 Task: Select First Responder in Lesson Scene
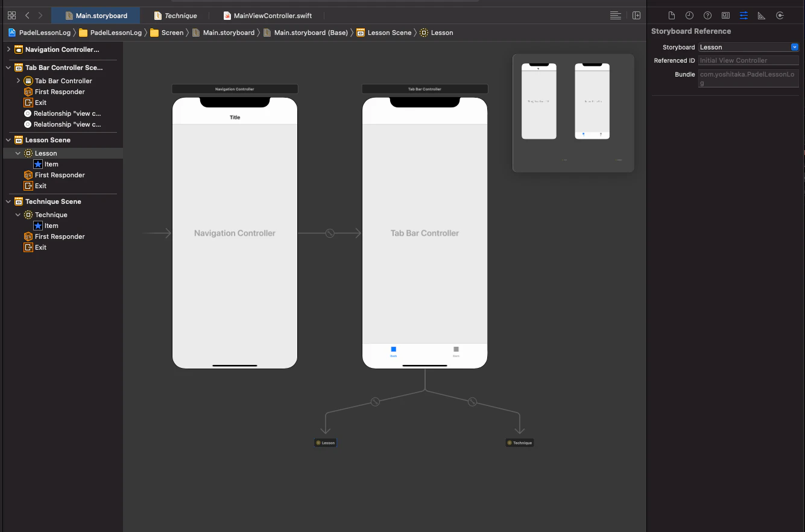54,175
